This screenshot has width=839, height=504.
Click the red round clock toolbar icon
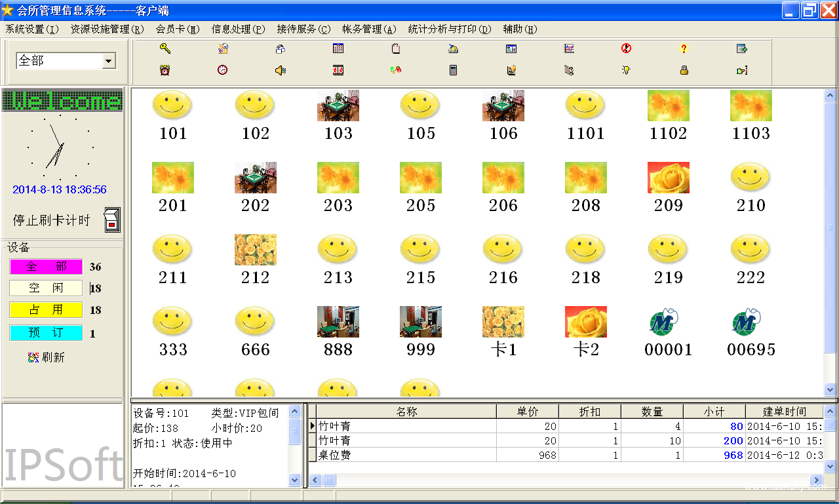223,70
